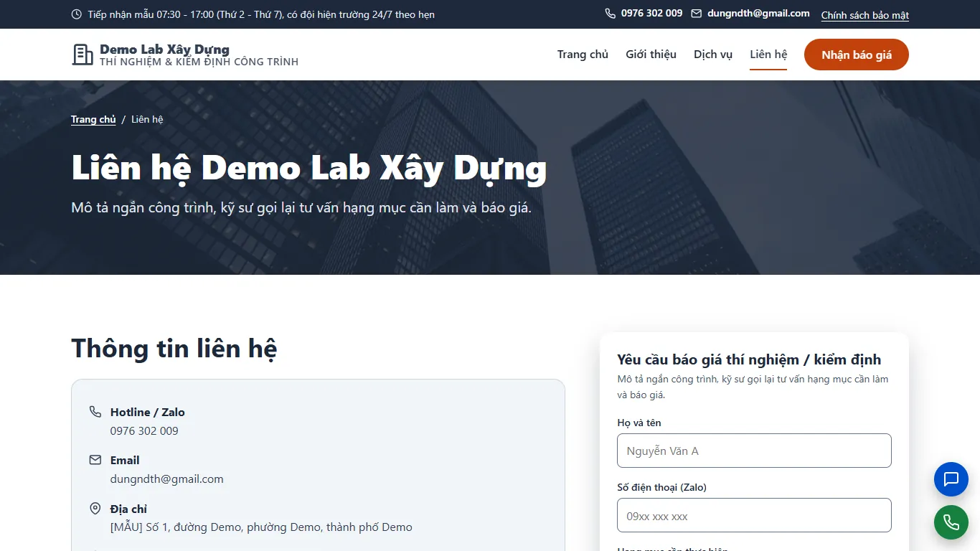Click the phone icon beside 0976 302 009 in the top bar
The width and height of the screenshot is (980, 551).
(611, 14)
